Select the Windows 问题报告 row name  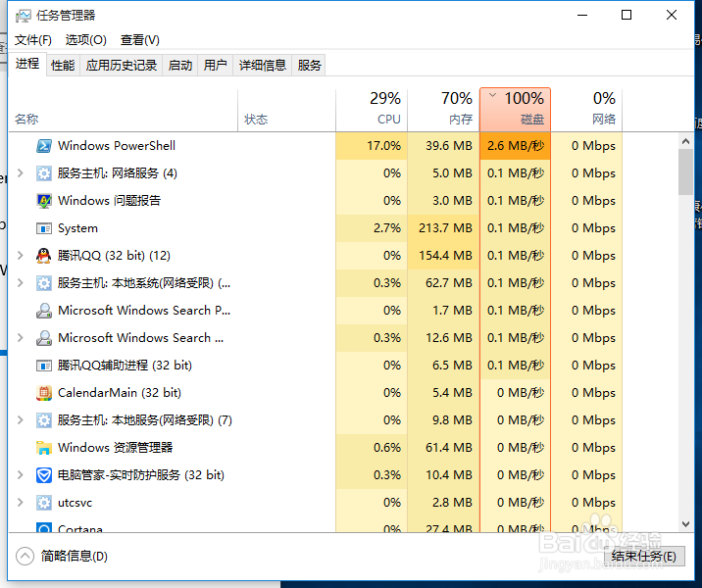click(x=109, y=201)
